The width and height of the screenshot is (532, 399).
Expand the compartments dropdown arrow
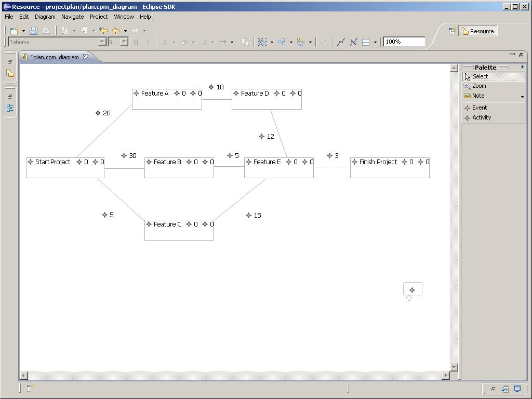pyautogui.click(x=375, y=43)
